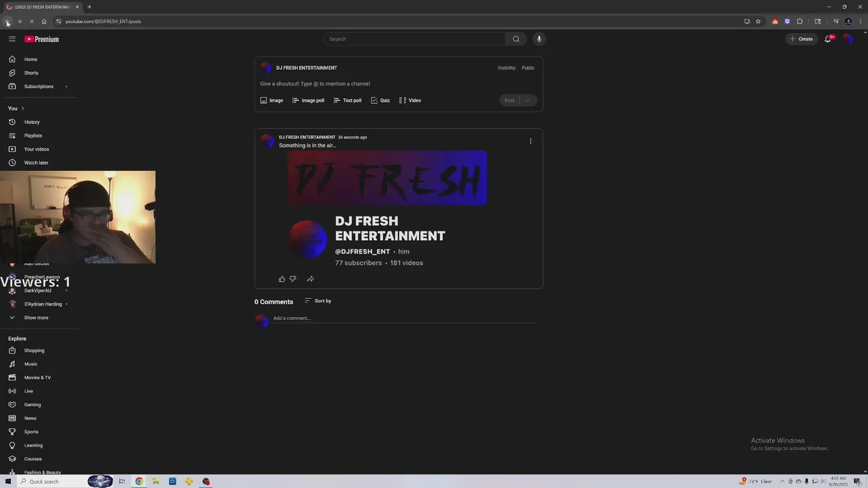
Task: Like the post with thumbs up
Action: click(x=282, y=279)
